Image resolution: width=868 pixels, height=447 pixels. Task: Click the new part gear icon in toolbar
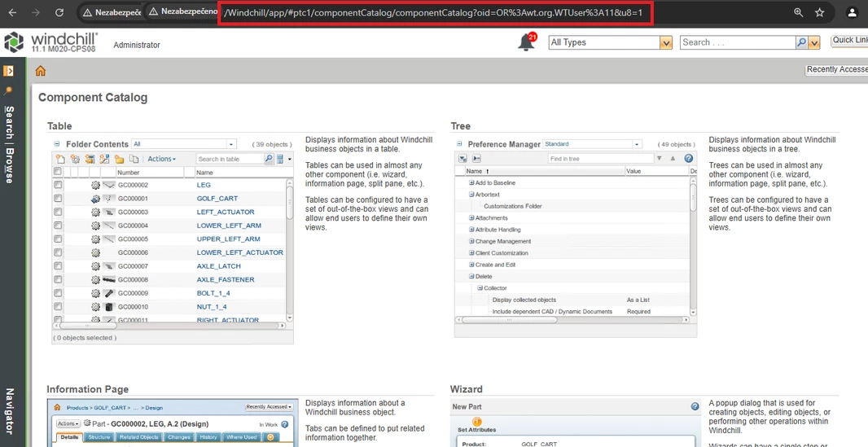click(75, 159)
